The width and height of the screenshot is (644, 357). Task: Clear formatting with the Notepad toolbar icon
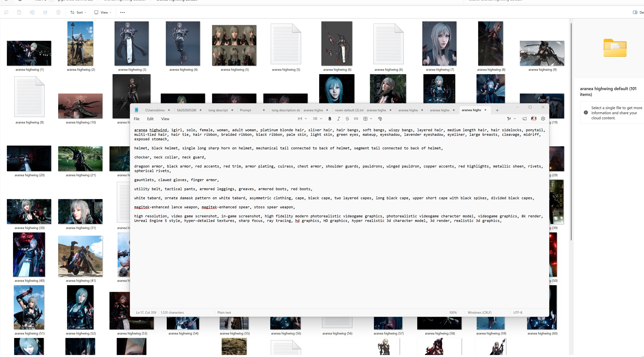380,119
